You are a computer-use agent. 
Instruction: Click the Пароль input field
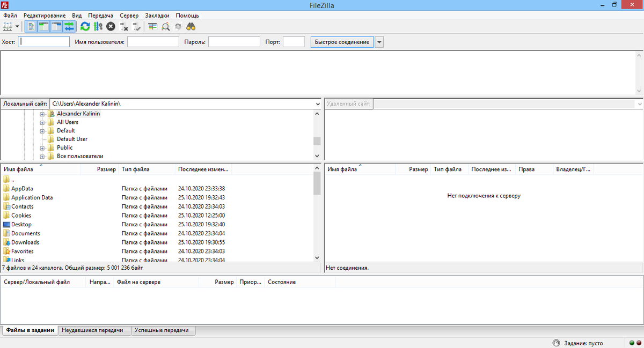(234, 42)
